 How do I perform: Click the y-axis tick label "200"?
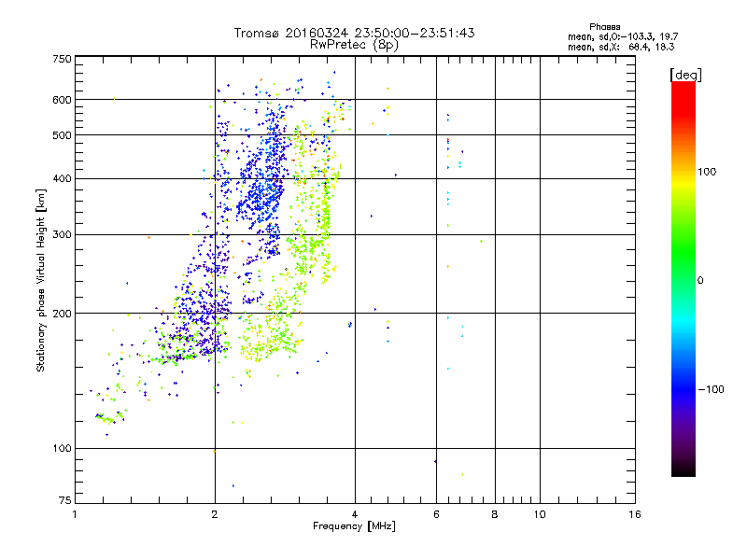tap(62, 314)
